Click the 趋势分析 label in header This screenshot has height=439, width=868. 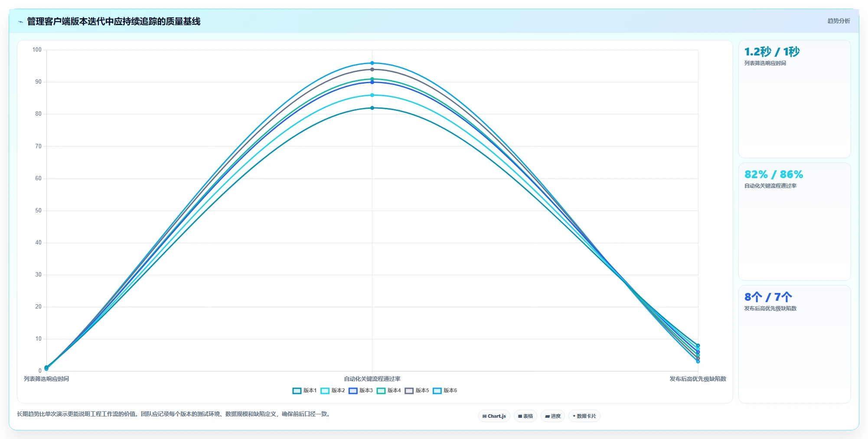click(x=839, y=21)
